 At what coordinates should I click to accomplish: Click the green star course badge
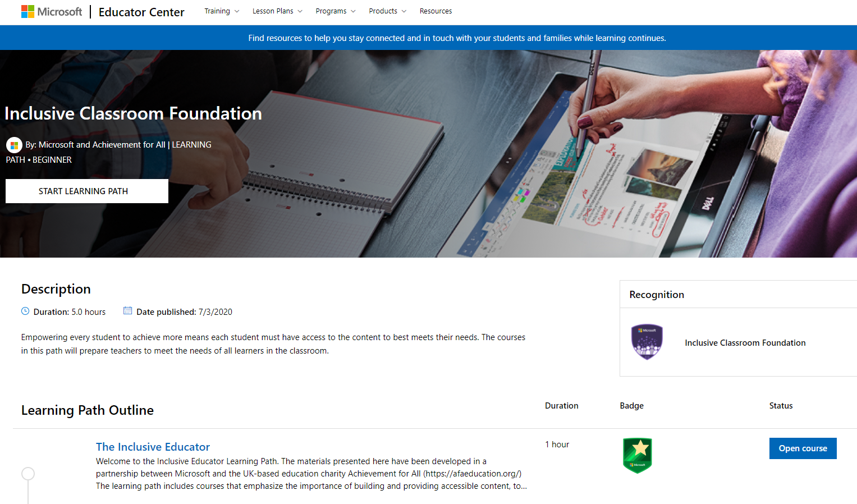[x=638, y=456]
